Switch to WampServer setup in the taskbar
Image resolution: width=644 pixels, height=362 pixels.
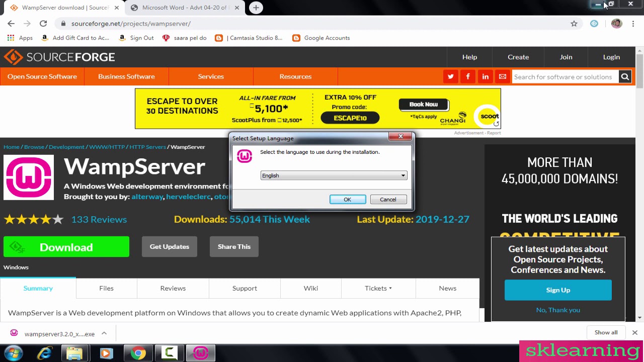point(201,353)
